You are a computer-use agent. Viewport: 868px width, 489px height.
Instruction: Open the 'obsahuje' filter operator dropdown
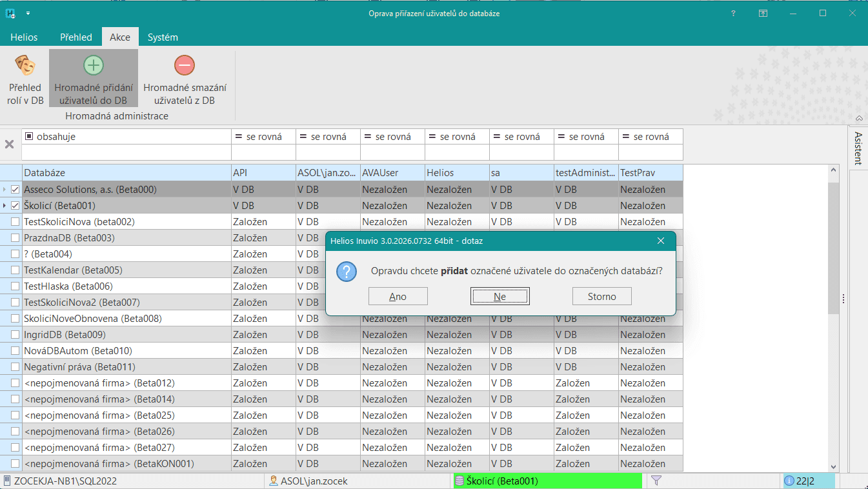pos(126,137)
